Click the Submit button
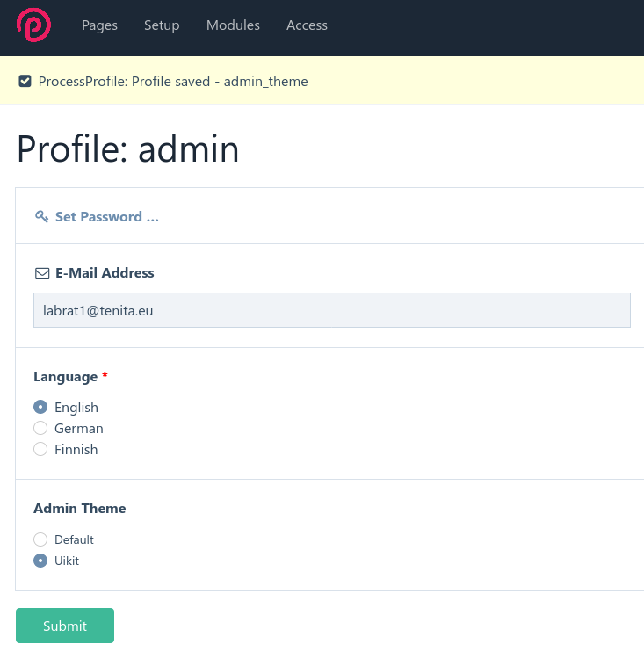Image resolution: width=644 pixels, height=666 pixels. [x=65, y=626]
